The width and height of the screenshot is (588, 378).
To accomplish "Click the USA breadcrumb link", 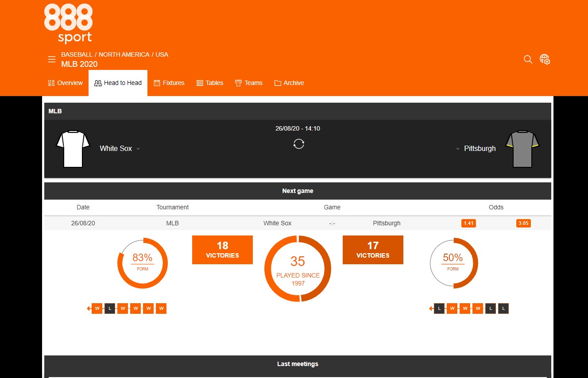I will pyautogui.click(x=162, y=54).
